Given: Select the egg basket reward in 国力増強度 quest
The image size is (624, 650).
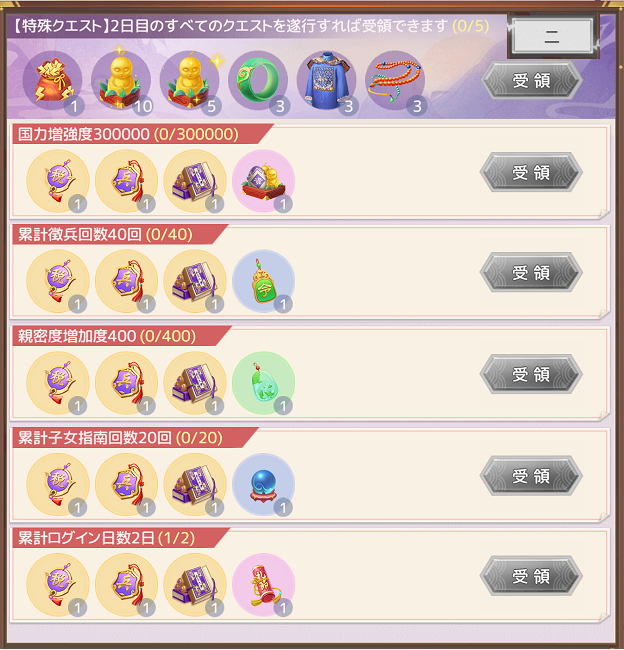Looking at the screenshot, I should click(263, 181).
